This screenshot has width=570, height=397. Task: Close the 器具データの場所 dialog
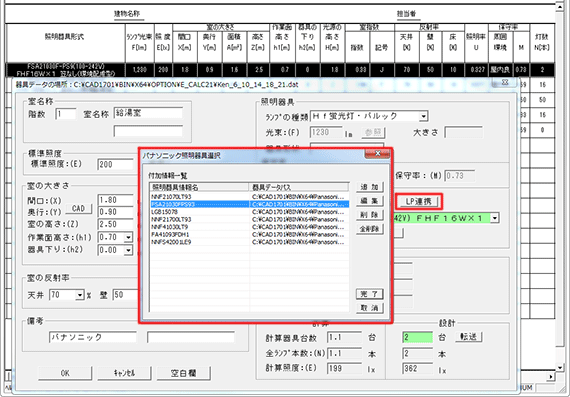[505, 82]
